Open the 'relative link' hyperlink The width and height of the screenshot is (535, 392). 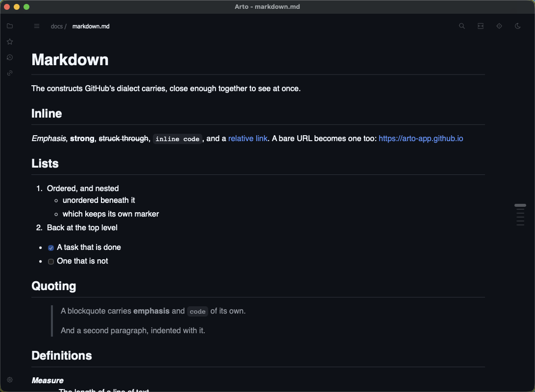click(x=248, y=139)
